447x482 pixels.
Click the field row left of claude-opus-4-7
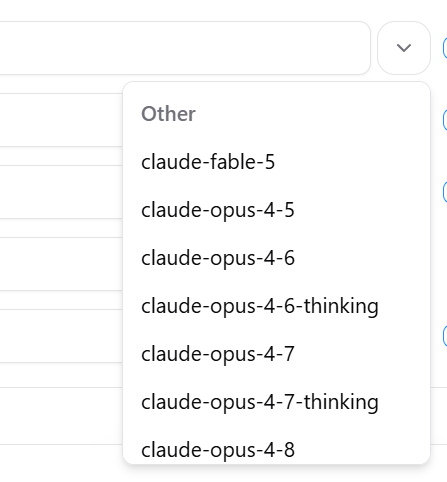[61, 336]
